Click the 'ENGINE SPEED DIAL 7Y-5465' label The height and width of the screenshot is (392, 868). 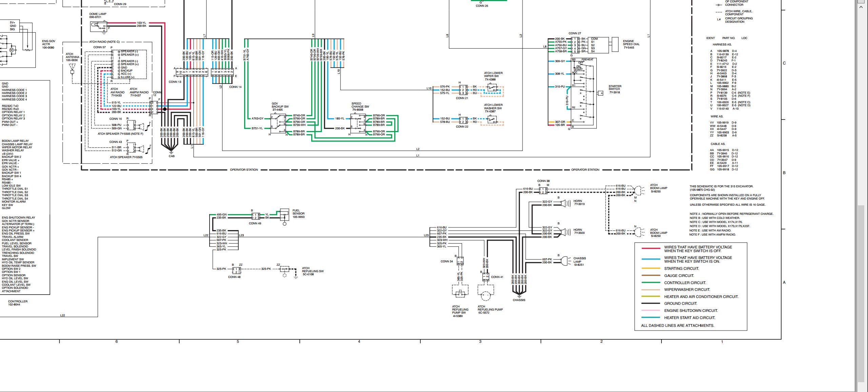point(631,44)
